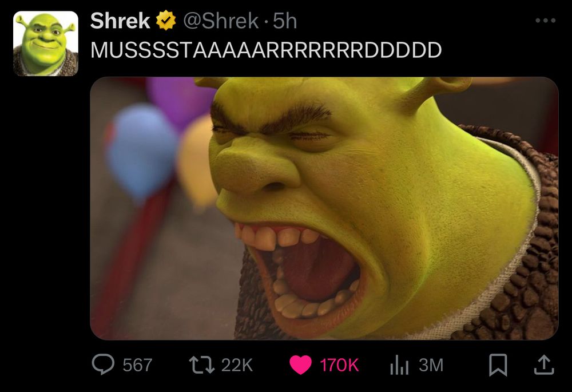Screen dimensions: 572x392
Task: Open Shrek's profile avatar picture
Action: pyautogui.click(x=46, y=43)
